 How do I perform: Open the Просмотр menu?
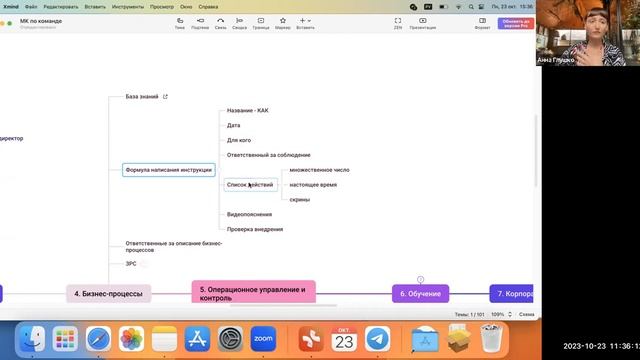pos(162,7)
